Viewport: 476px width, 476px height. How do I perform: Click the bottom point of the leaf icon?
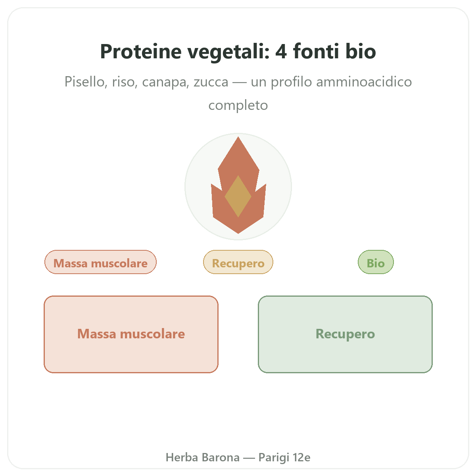pos(238,230)
